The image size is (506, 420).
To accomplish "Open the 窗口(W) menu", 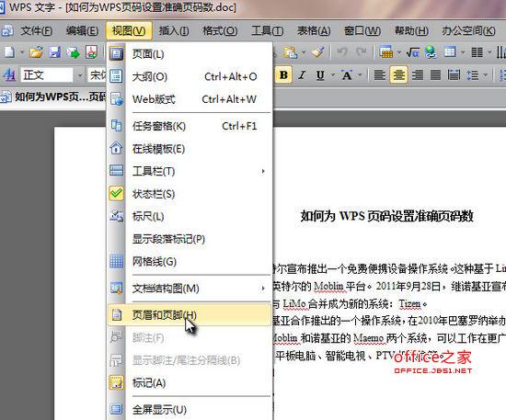I will point(362,31).
